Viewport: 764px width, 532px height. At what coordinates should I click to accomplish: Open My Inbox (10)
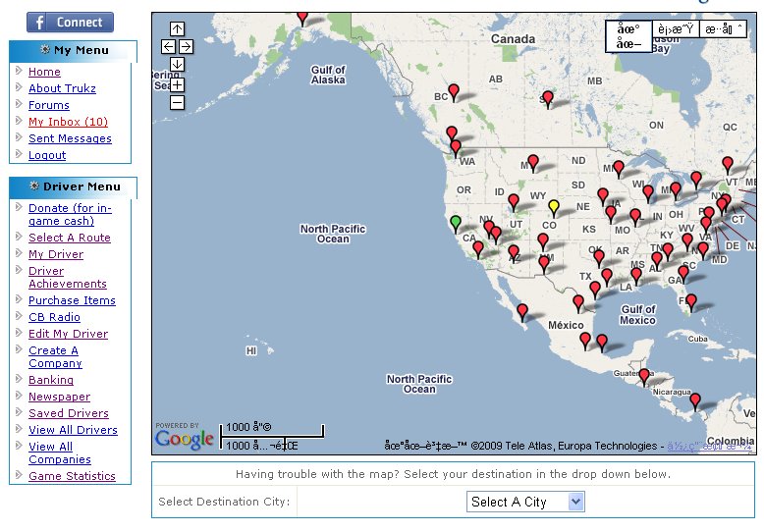pyautogui.click(x=68, y=122)
